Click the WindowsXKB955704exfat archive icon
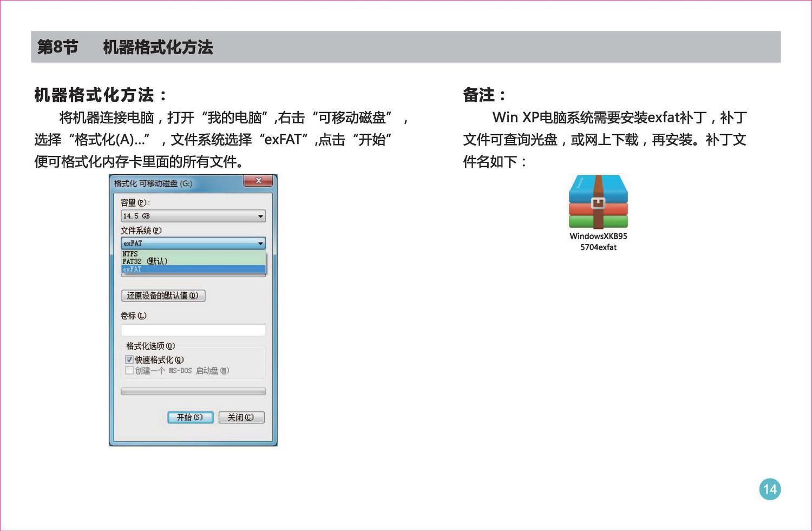Viewport: 812px width, 531px height. click(x=598, y=202)
